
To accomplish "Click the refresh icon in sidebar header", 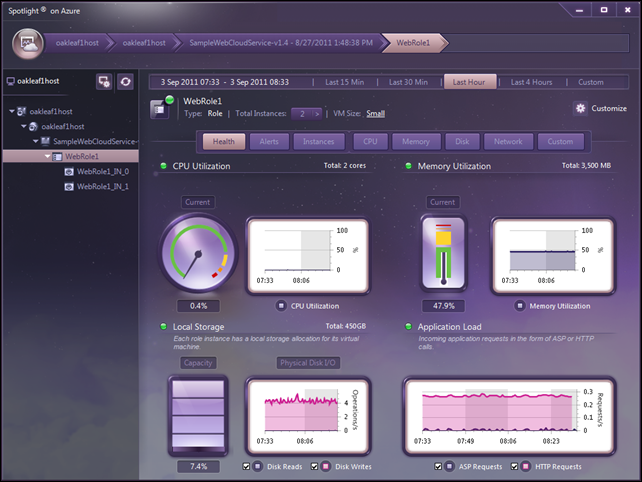I will point(125,82).
